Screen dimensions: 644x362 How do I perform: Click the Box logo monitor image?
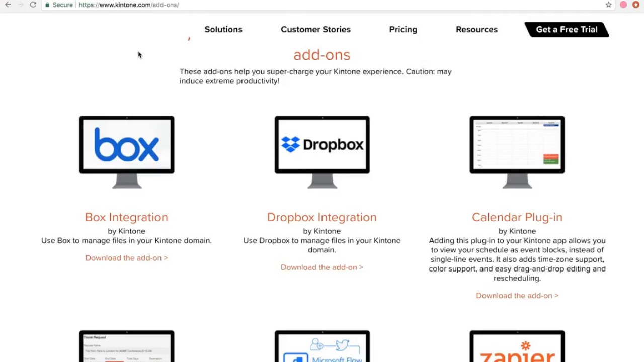point(127,152)
